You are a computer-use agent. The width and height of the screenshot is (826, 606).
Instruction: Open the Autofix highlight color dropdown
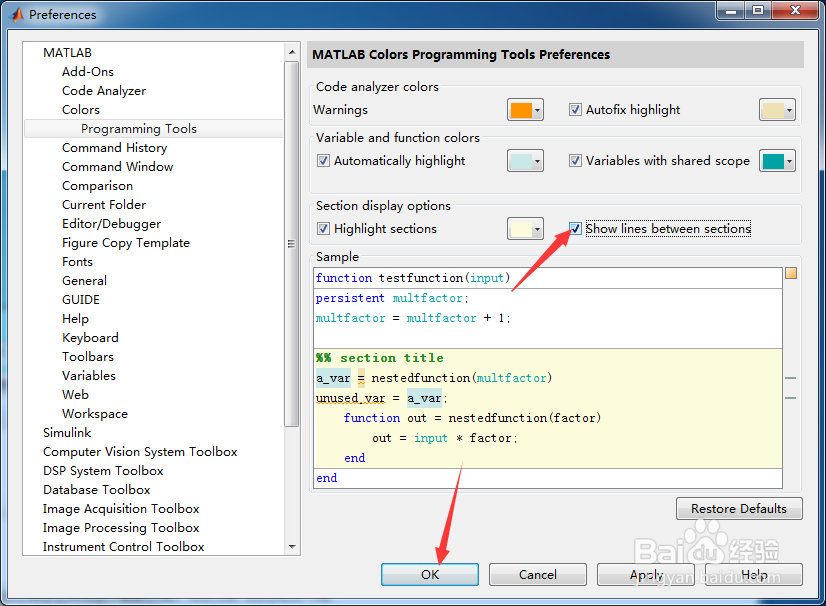click(x=777, y=110)
